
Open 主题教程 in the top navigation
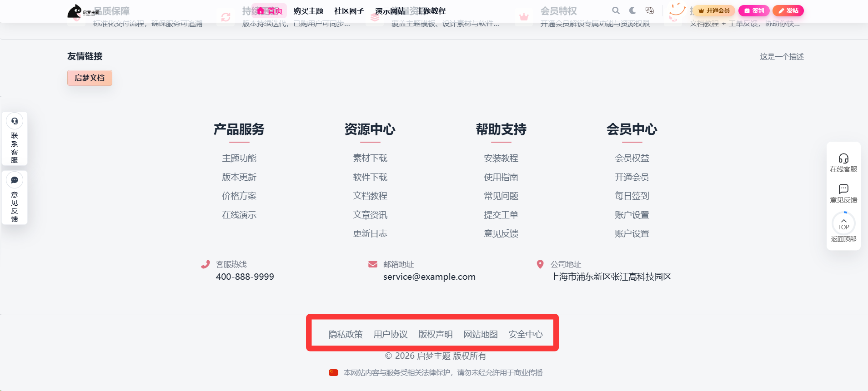[431, 11]
